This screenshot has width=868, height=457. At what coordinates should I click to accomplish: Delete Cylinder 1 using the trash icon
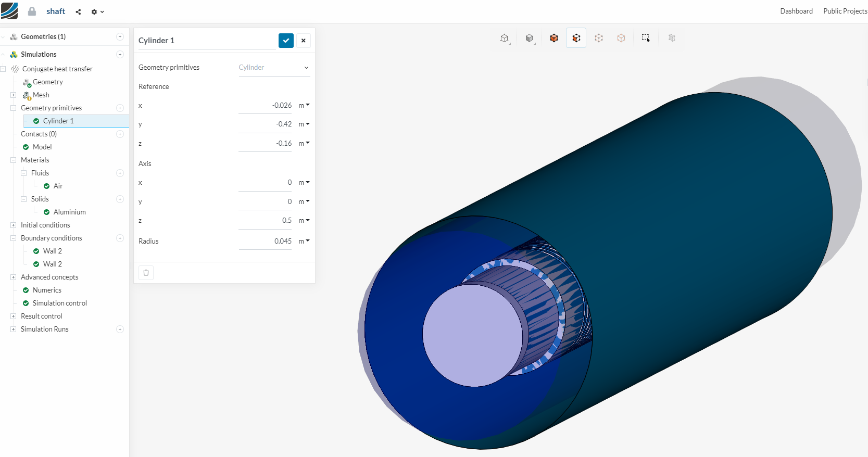pyautogui.click(x=146, y=273)
